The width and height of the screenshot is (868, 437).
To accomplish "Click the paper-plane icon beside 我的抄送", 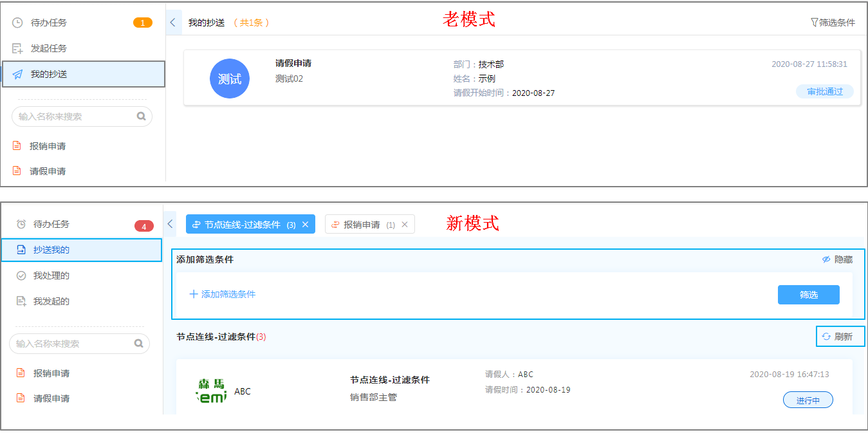I will pos(18,74).
